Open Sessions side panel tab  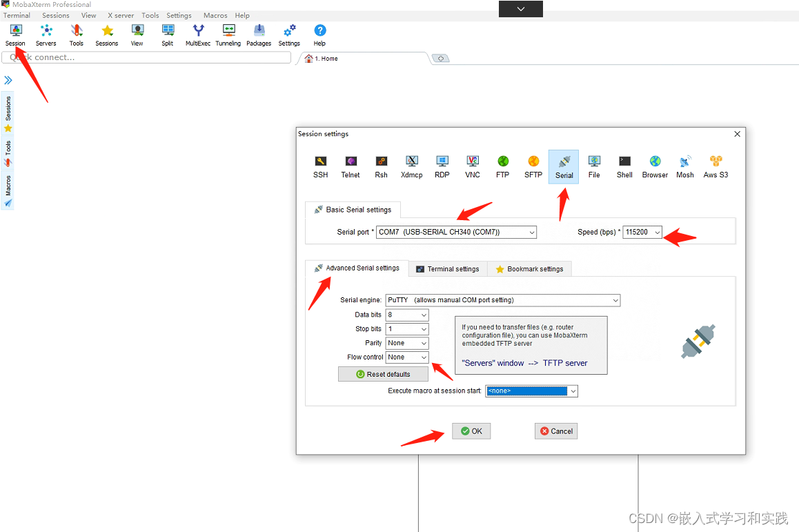(x=8, y=114)
